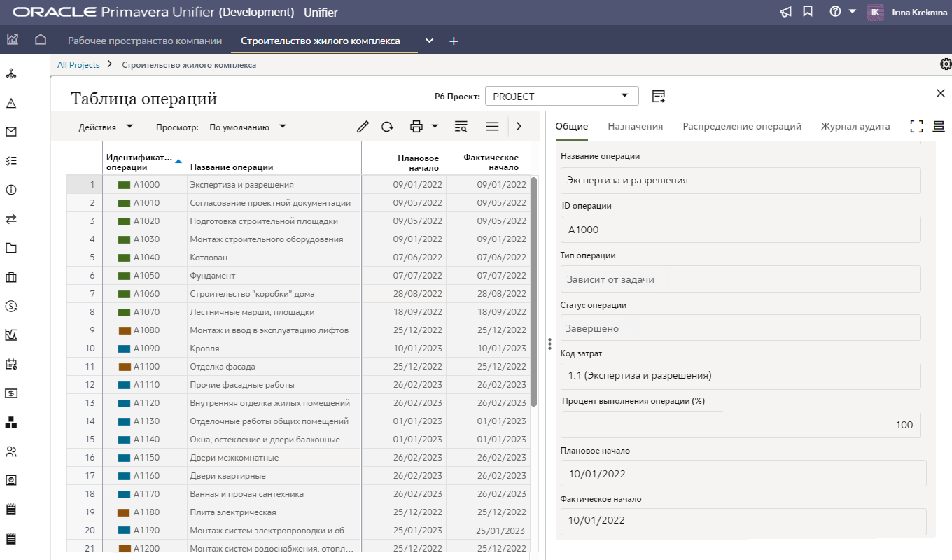The image size is (952, 560).
Task: Sort by Идентификатор операции column header
Action: click(x=139, y=162)
